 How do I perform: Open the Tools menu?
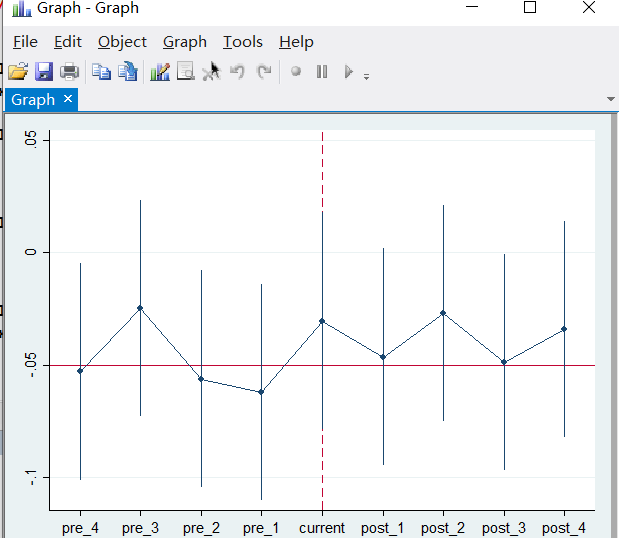point(242,42)
